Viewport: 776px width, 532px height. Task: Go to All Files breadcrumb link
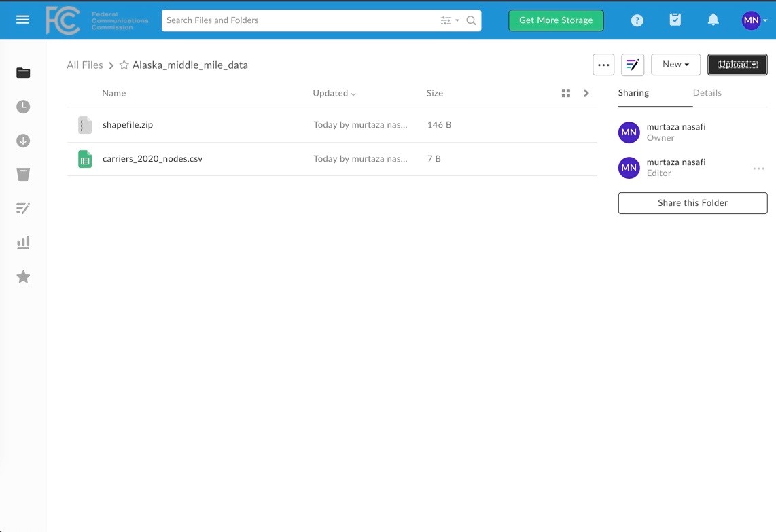pyautogui.click(x=85, y=65)
